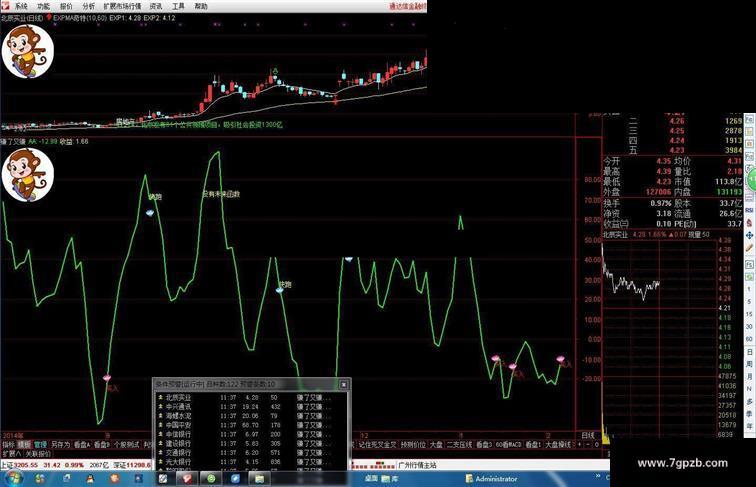Switch to the 60看MACD tab
Image resolution: width=756 pixels, height=487 pixels.
509,445
